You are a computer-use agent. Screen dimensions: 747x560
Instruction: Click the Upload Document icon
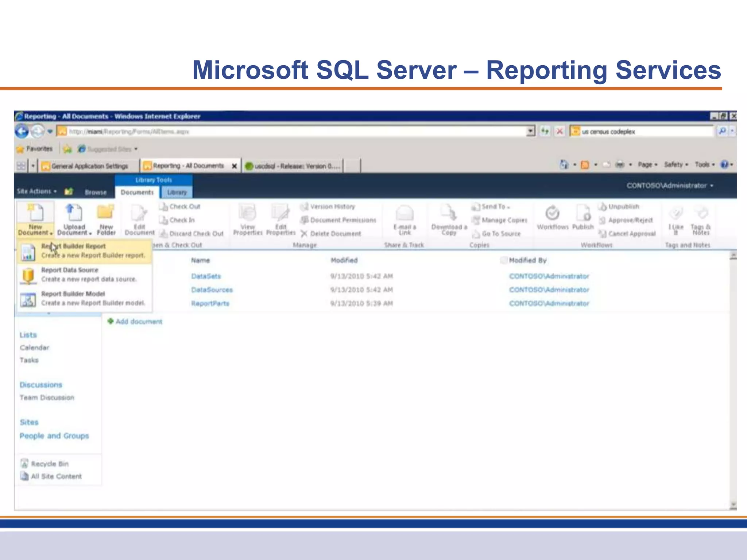(74, 220)
